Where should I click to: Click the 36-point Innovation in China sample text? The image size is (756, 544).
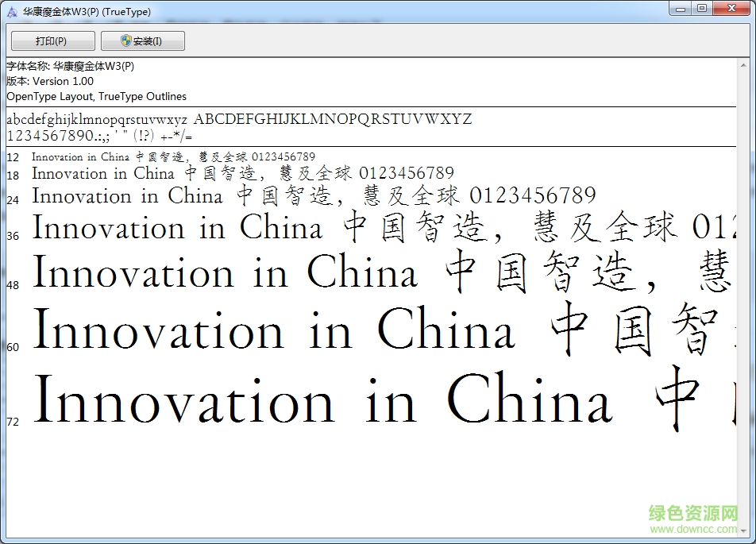coord(384,228)
